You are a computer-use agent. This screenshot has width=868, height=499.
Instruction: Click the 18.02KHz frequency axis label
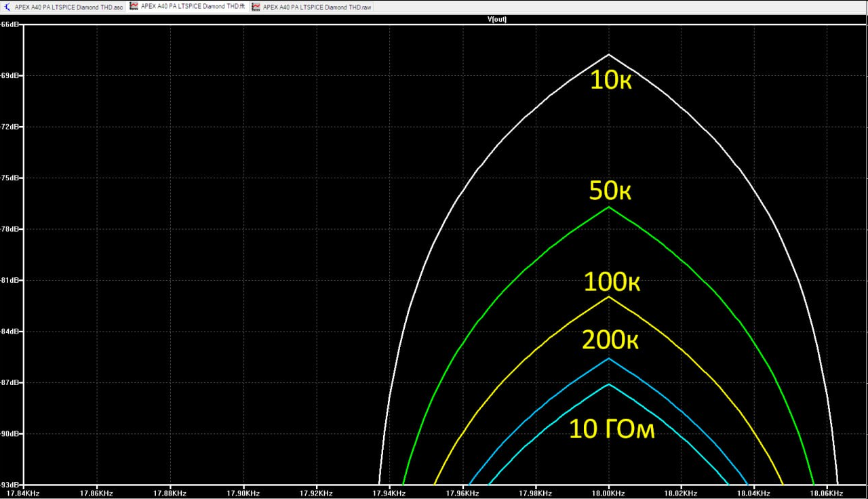[682, 493]
